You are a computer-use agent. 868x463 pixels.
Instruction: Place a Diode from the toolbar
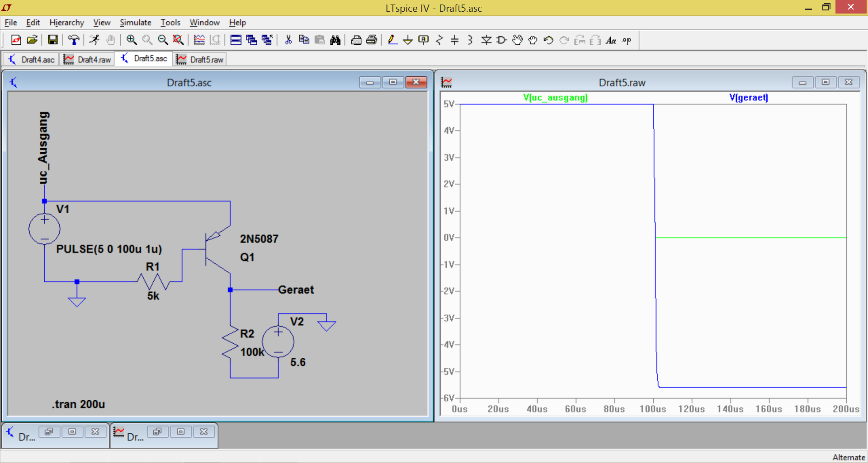pos(486,40)
